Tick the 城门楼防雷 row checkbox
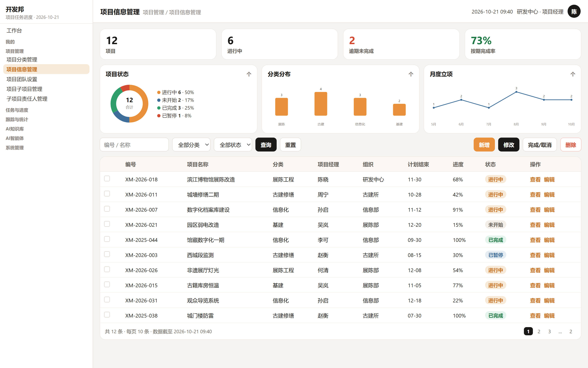This screenshot has width=588, height=368. [x=107, y=314]
